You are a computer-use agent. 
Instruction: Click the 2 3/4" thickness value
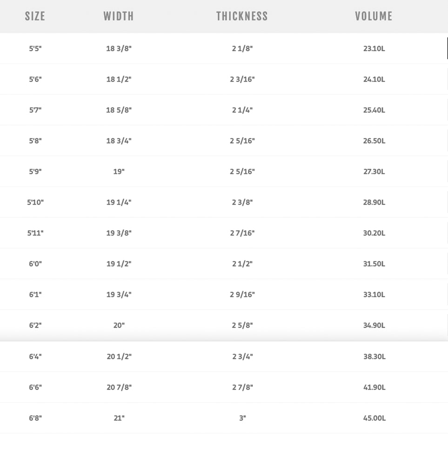[242, 357]
